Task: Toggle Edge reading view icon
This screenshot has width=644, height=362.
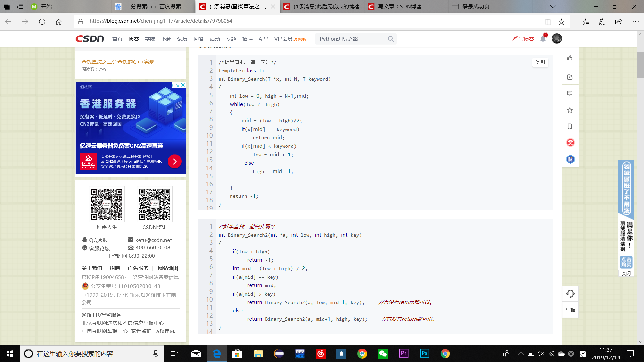Action: point(548,22)
